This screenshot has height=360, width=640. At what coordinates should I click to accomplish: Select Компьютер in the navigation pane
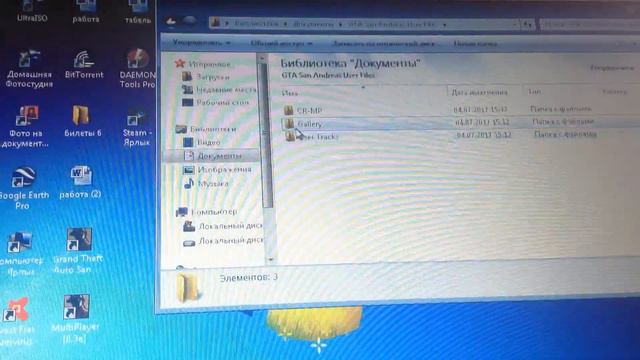click(x=207, y=212)
